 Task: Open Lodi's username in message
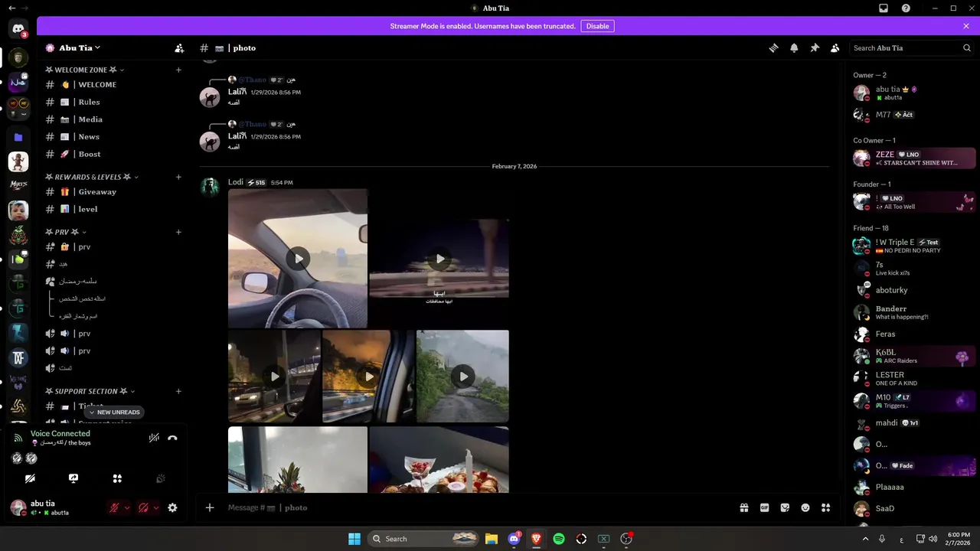pyautogui.click(x=236, y=182)
